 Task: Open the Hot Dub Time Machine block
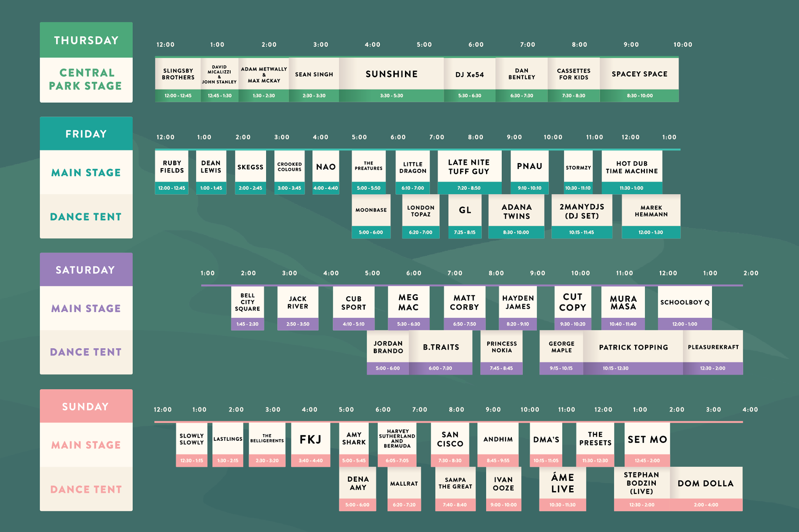632,172
